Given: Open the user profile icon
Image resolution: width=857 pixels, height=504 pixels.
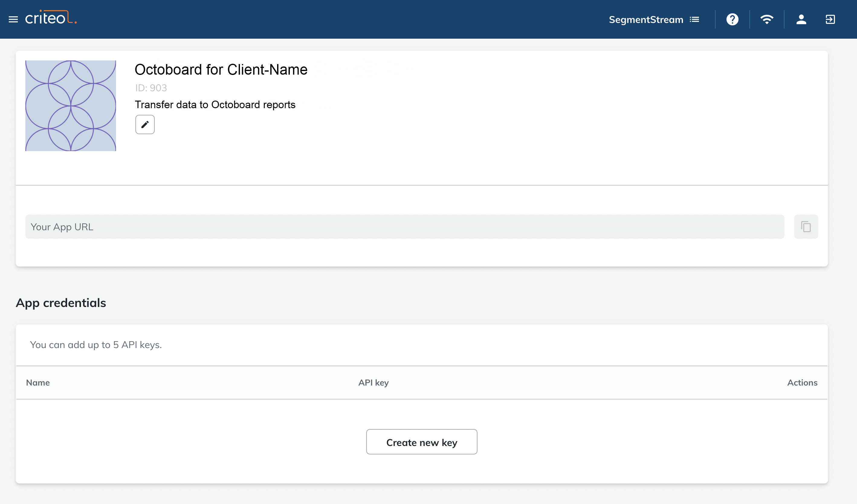Looking at the screenshot, I should (801, 19).
